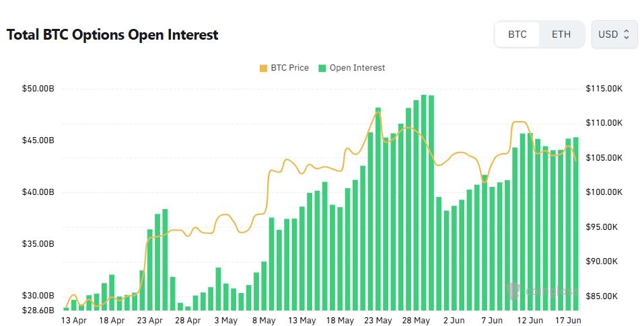The width and height of the screenshot is (644, 326).
Task: Switch to the BTC tab
Action: tap(517, 34)
